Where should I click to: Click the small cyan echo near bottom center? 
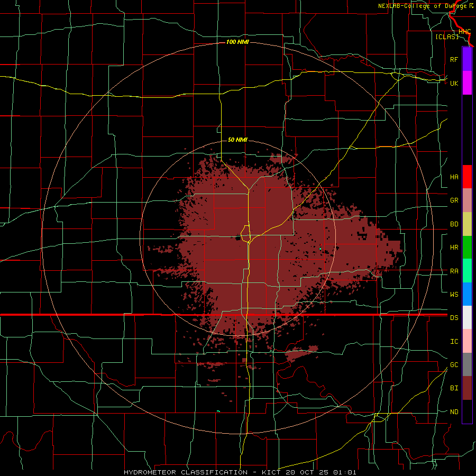(x=218, y=411)
